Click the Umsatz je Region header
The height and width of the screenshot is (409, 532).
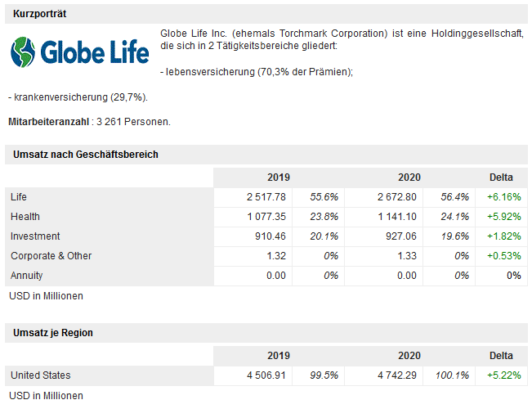point(53,333)
